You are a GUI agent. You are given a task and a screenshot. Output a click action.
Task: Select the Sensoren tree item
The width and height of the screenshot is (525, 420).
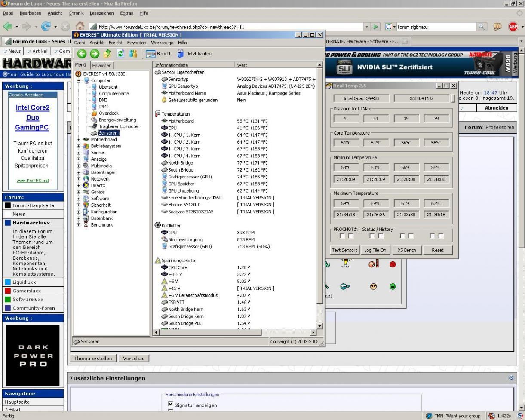pos(108,133)
